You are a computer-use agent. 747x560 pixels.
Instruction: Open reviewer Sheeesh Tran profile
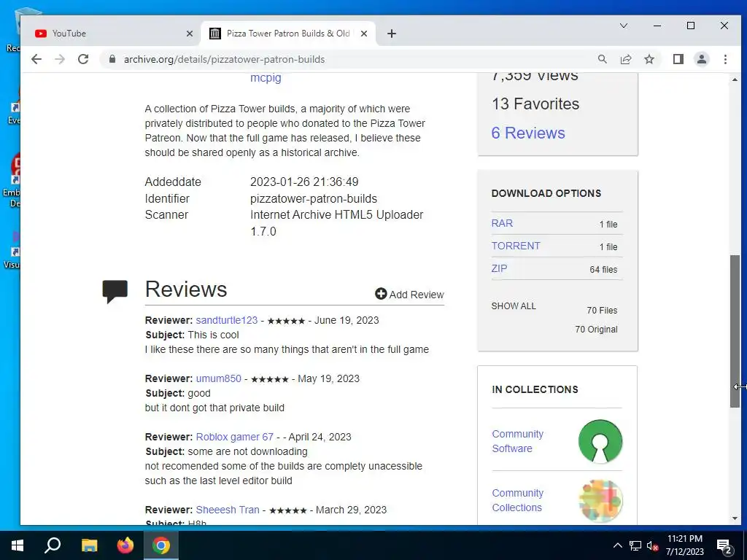tap(228, 510)
